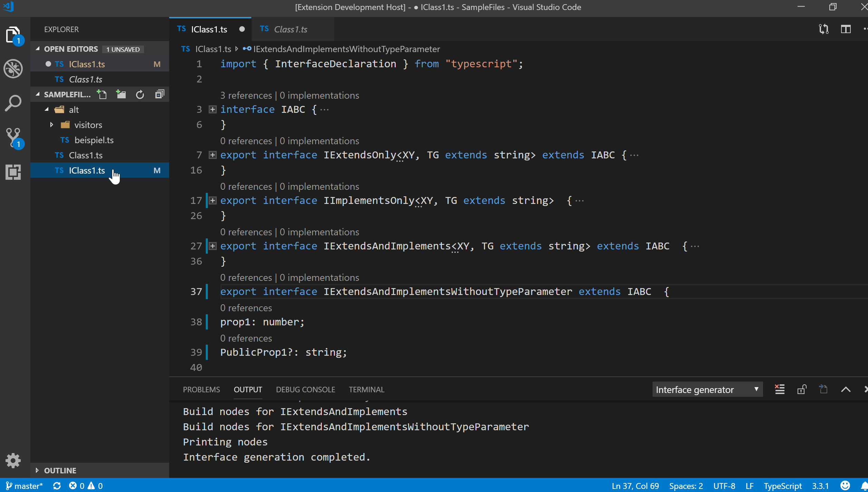Click the TypeScript language mode in status bar
This screenshot has height=492, width=868.
[782, 486]
